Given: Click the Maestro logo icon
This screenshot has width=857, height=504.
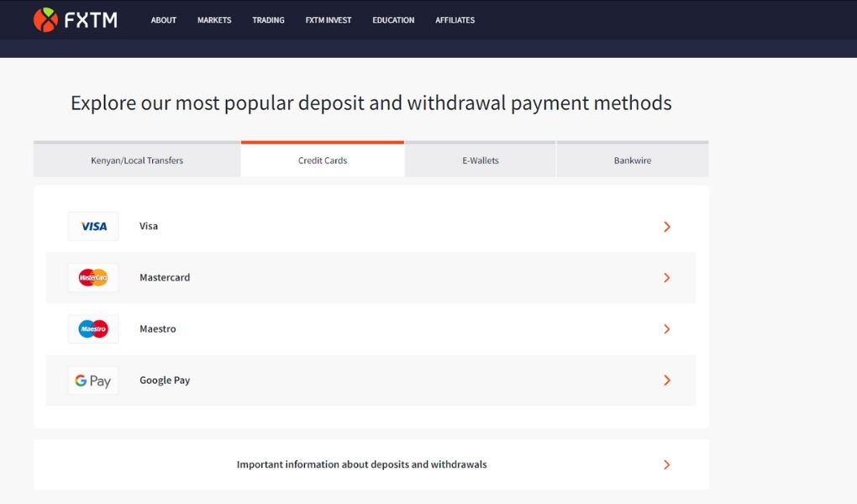Looking at the screenshot, I should point(93,329).
